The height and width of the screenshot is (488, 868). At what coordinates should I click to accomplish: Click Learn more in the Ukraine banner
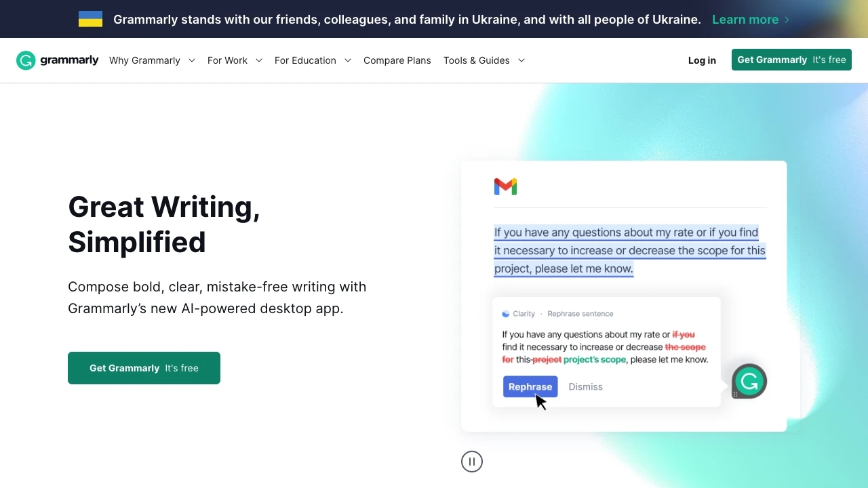pyautogui.click(x=745, y=20)
